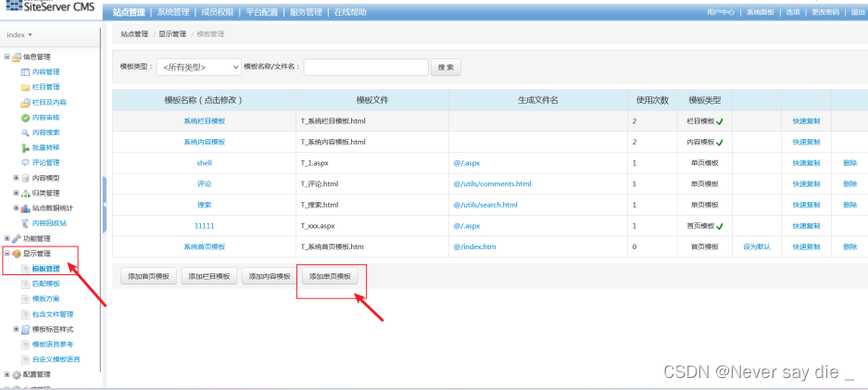Click the 内容管理 table icon in sidebar

25,72
